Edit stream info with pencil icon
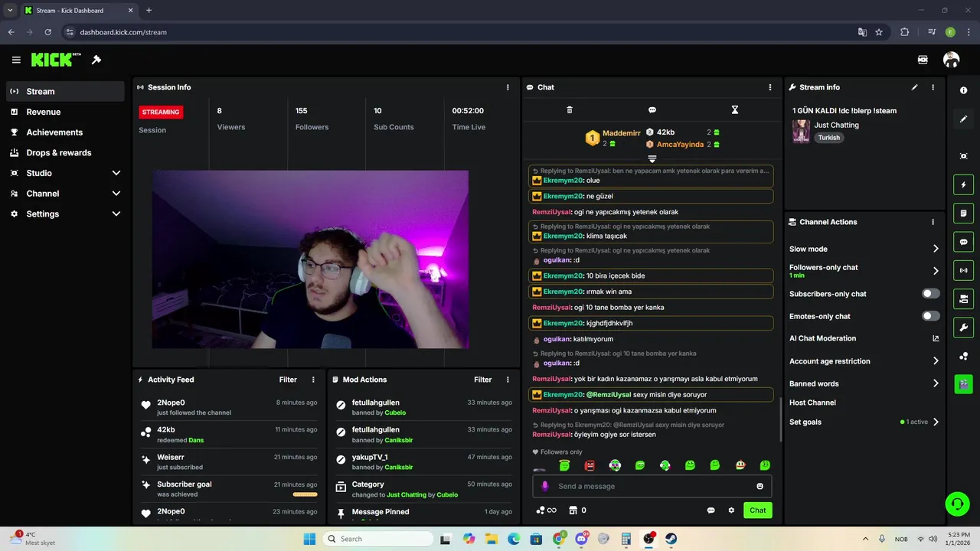This screenshot has height=551, width=980. 914,87
